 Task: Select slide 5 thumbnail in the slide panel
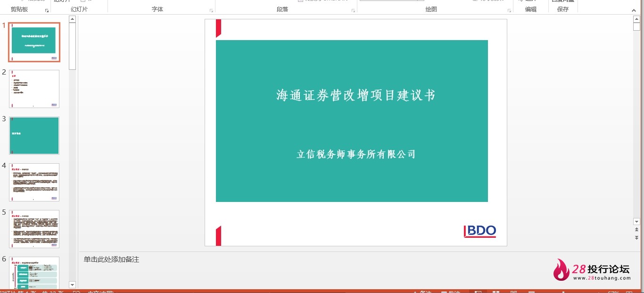point(34,229)
